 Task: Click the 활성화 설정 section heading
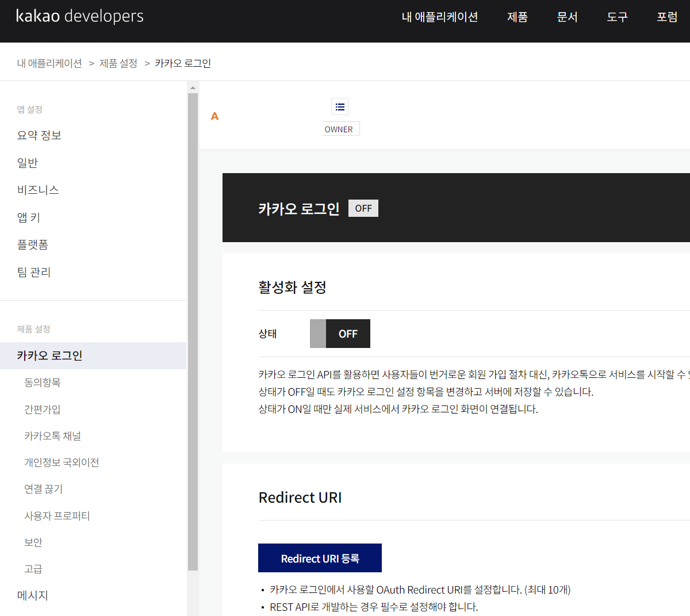(x=292, y=287)
